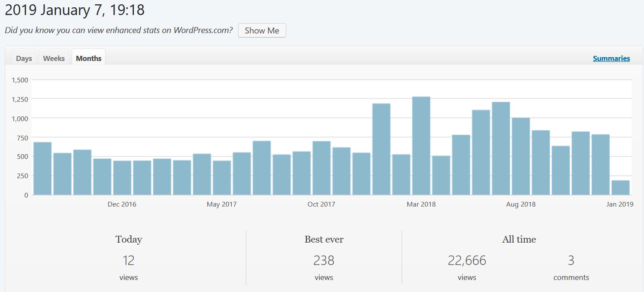Click the chart bar for Aug 2018
Viewport: 644px width, 292px height.
coord(520,156)
